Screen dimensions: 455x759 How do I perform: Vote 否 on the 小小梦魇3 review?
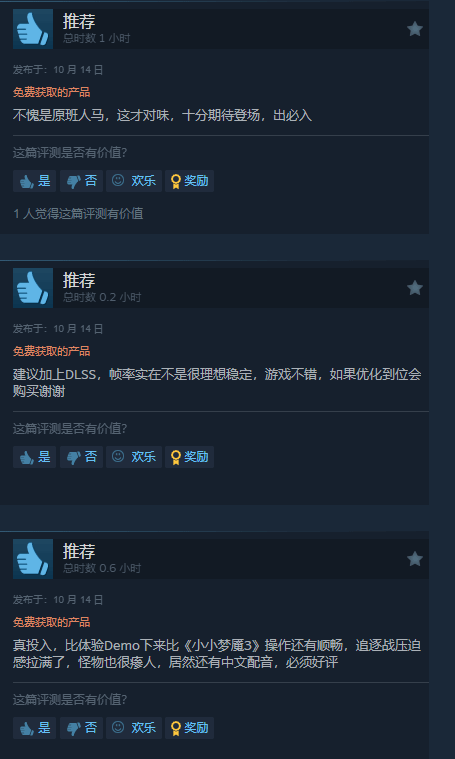pos(81,728)
